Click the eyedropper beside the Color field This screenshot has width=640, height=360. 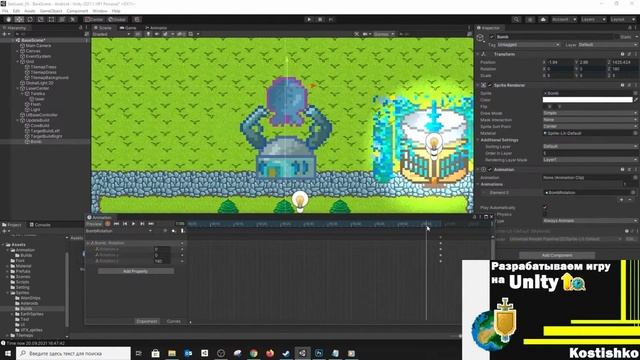point(636,100)
